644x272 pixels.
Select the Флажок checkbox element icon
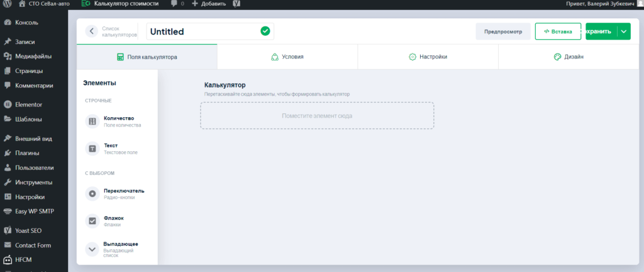coord(92,220)
